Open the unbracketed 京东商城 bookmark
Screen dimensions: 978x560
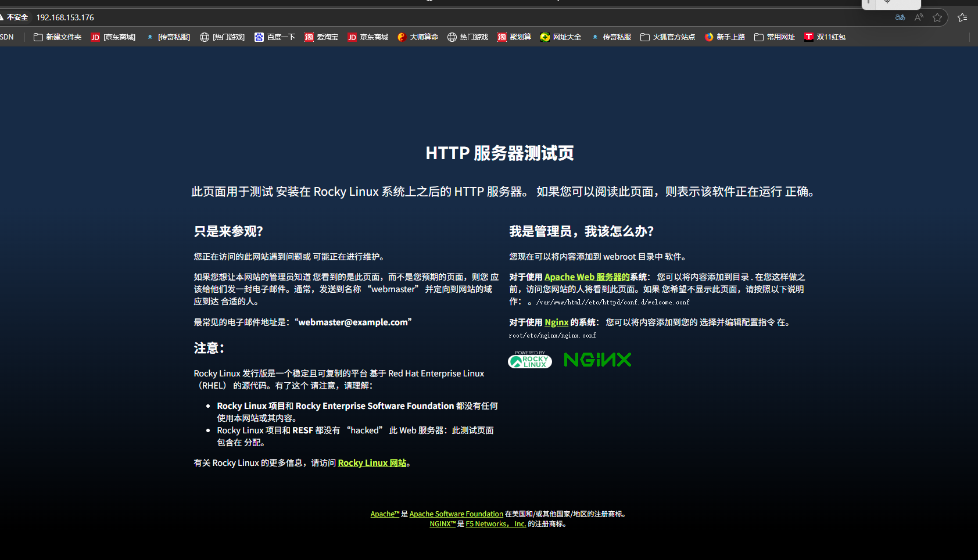click(368, 37)
